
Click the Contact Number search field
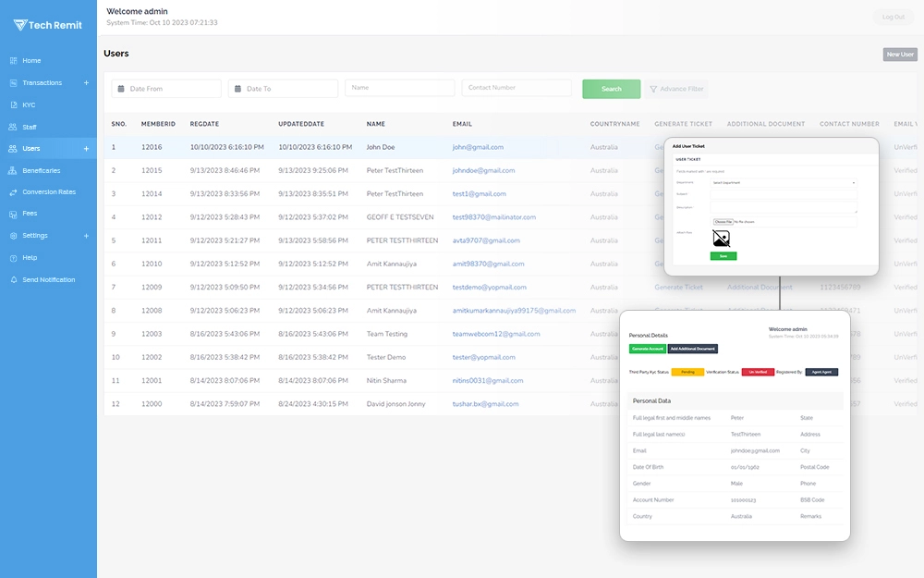pos(517,88)
